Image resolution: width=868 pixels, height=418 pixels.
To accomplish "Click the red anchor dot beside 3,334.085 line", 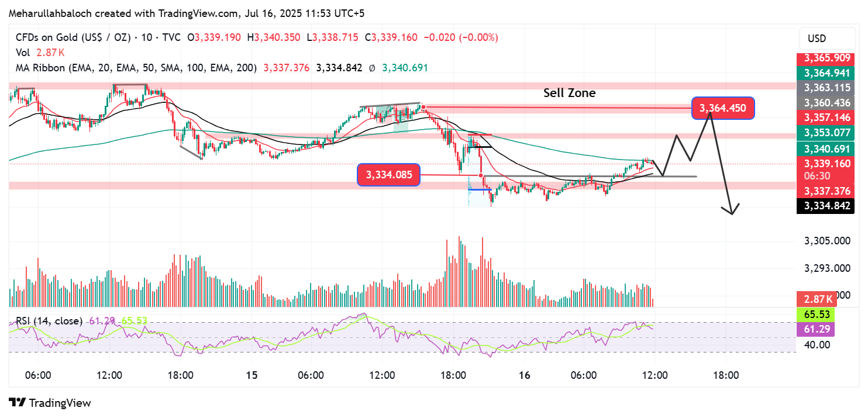I will tap(481, 175).
